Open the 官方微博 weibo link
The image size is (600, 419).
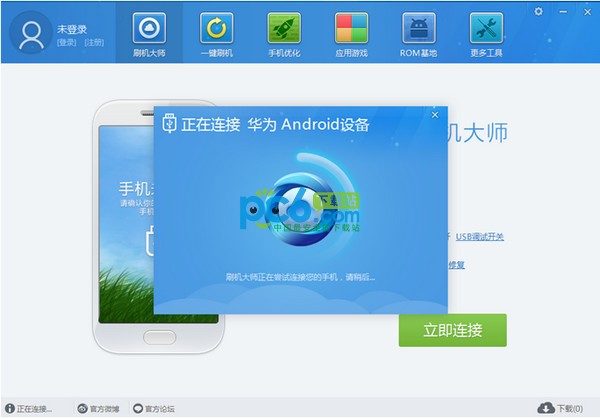coord(98,409)
